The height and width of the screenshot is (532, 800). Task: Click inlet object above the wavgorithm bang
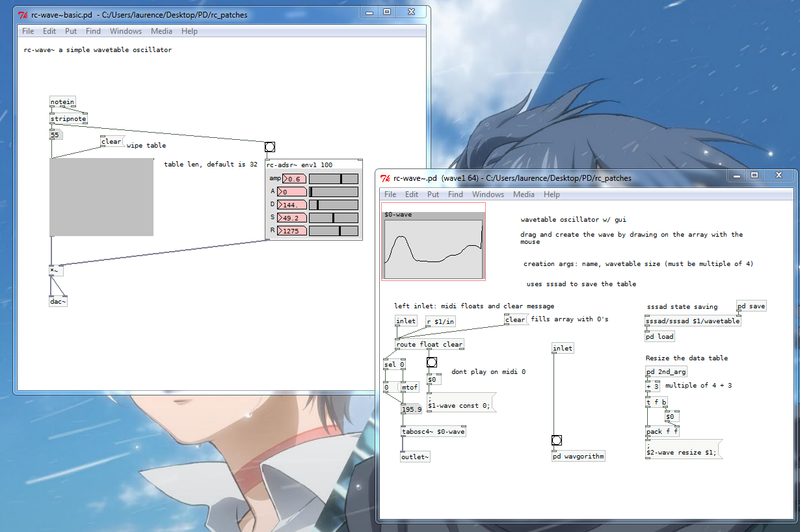point(563,349)
